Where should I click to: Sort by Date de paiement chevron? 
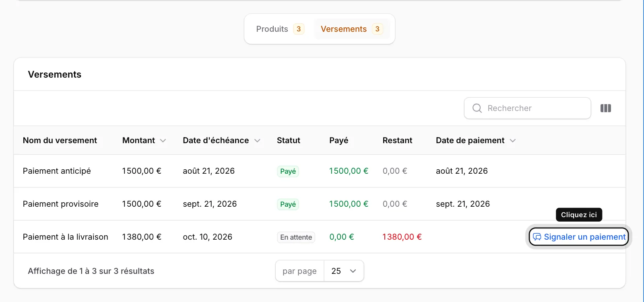coord(513,140)
